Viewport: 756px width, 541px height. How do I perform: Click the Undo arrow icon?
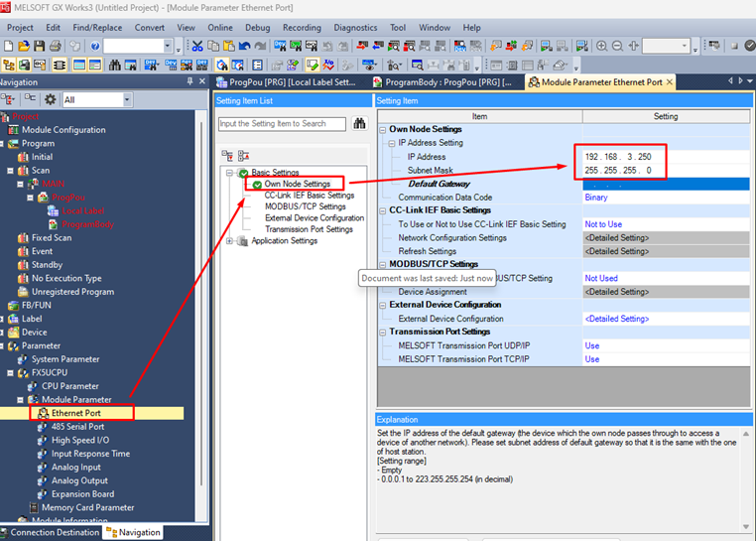coord(244,46)
